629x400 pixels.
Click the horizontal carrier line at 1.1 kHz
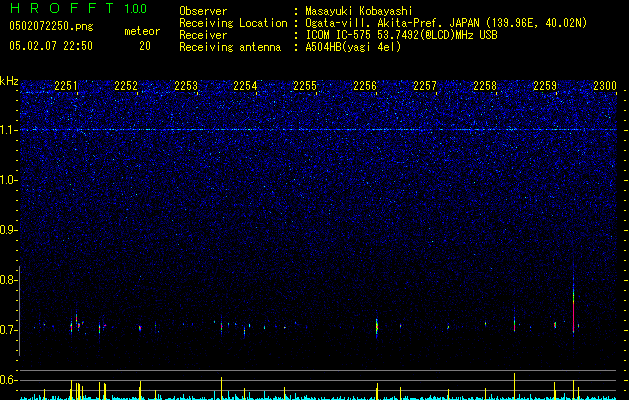click(318, 130)
